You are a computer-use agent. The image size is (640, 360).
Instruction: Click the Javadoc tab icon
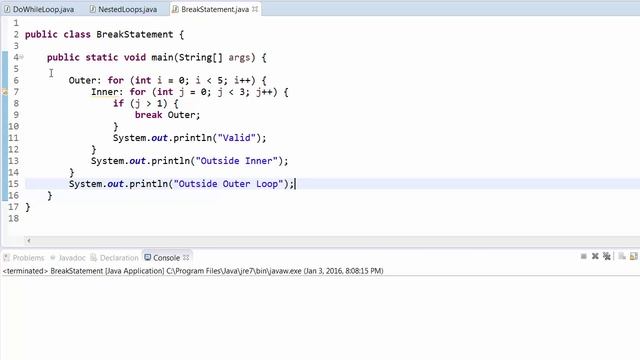point(53,258)
